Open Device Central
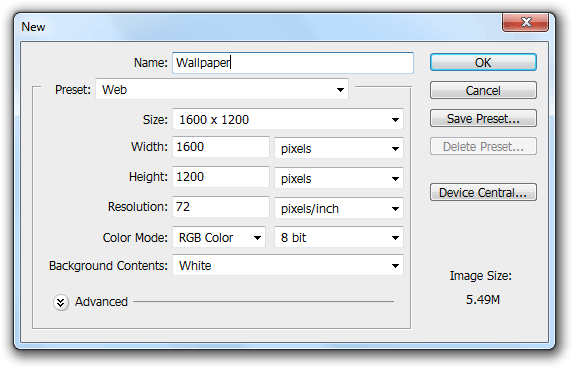This screenshot has width=574, height=369. [483, 192]
